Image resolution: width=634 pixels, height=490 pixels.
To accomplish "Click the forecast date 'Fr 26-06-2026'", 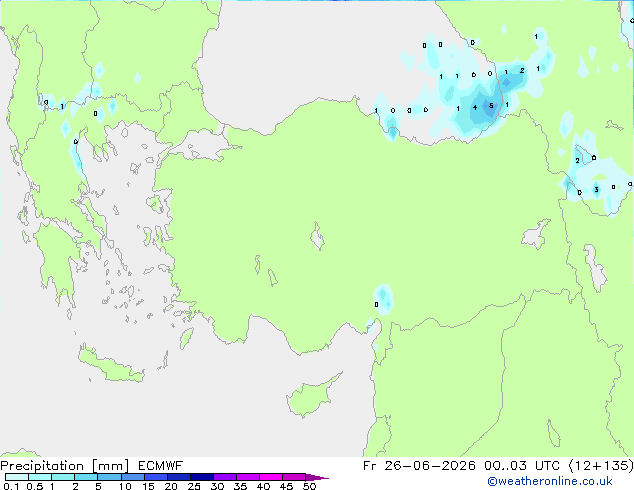I will pyautogui.click(x=419, y=466).
